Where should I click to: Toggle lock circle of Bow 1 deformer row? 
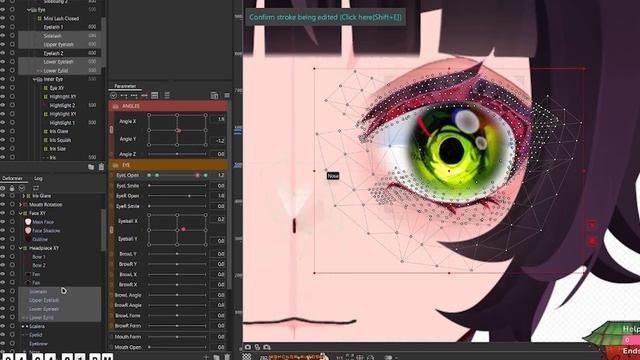click(x=12, y=257)
